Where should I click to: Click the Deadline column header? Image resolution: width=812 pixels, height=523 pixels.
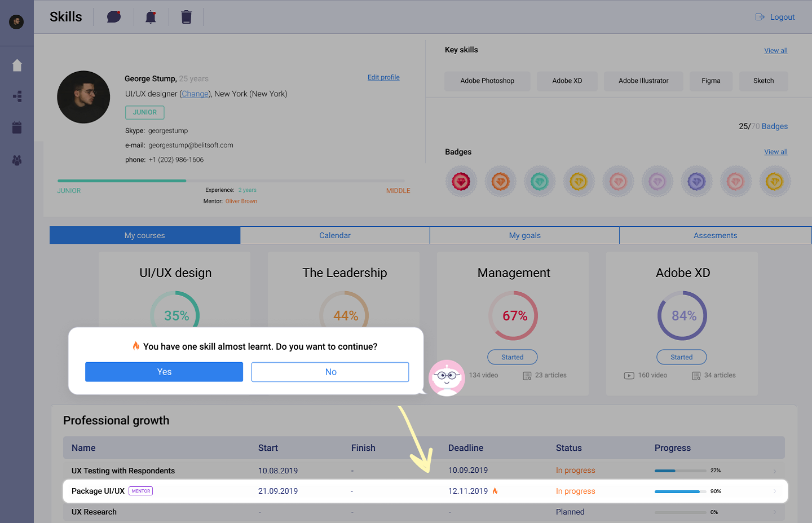466,448
